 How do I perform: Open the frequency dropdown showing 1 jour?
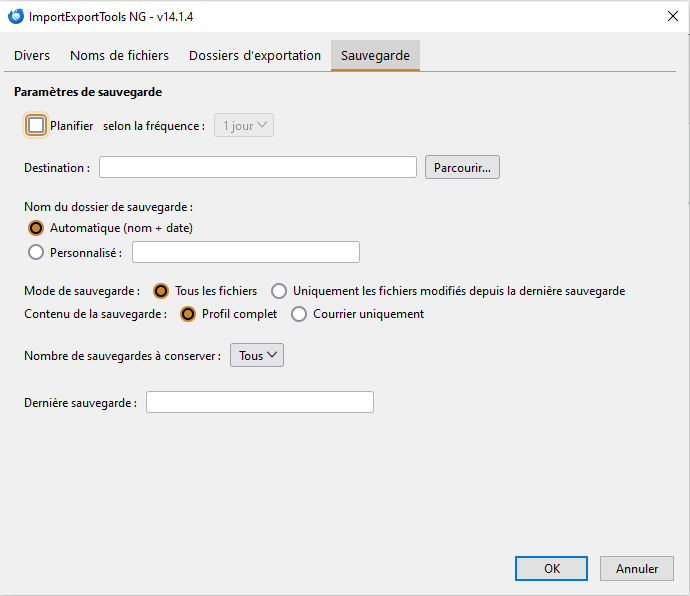[x=244, y=125]
